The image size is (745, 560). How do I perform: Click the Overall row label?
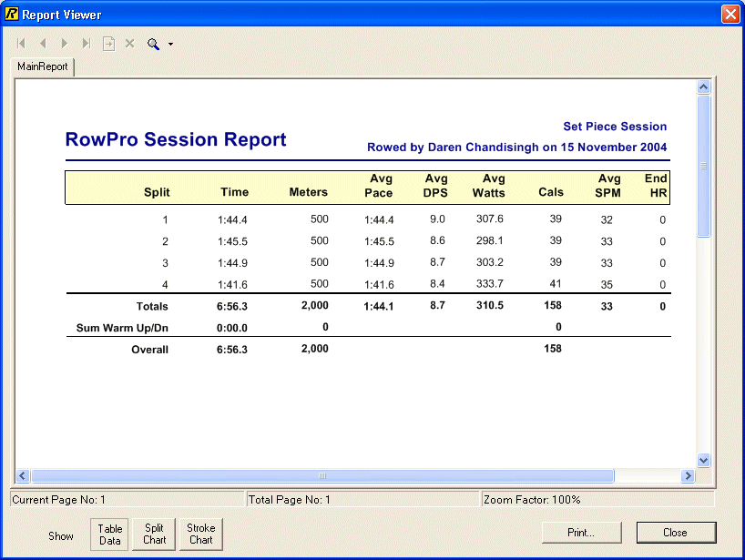pyautogui.click(x=149, y=350)
